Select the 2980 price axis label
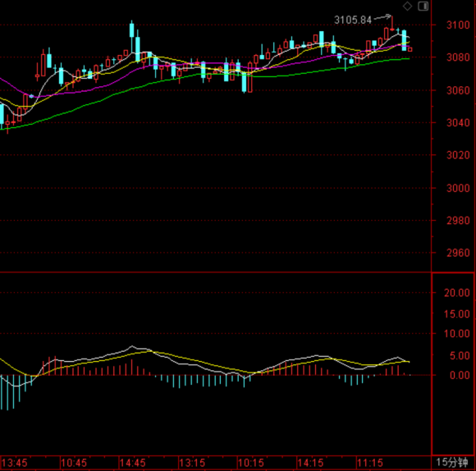Screen dimensions: 476x471 click(x=458, y=221)
